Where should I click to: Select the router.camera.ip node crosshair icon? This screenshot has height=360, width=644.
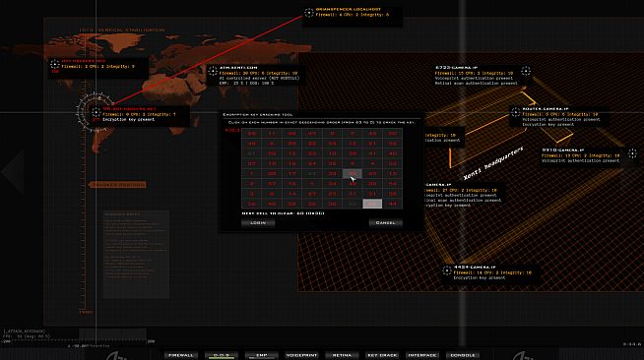pyautogui.click(x=515, y=112)
